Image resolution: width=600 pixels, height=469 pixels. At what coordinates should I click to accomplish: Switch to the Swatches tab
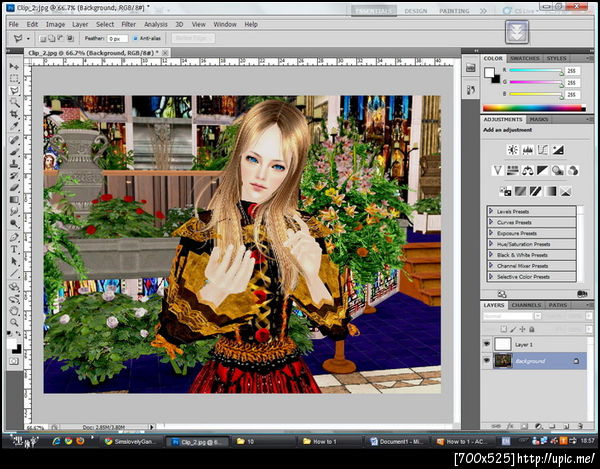(525, 58)
